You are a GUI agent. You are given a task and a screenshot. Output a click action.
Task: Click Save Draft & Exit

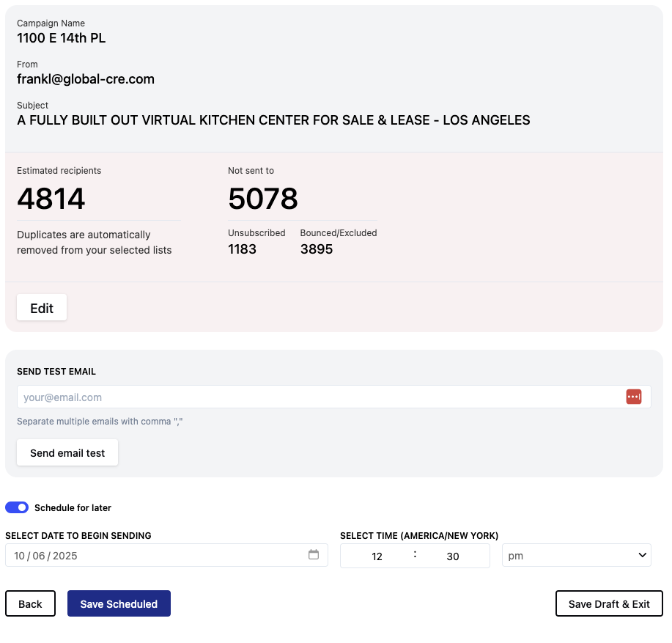pyautogui.click(x=609, y=604)
